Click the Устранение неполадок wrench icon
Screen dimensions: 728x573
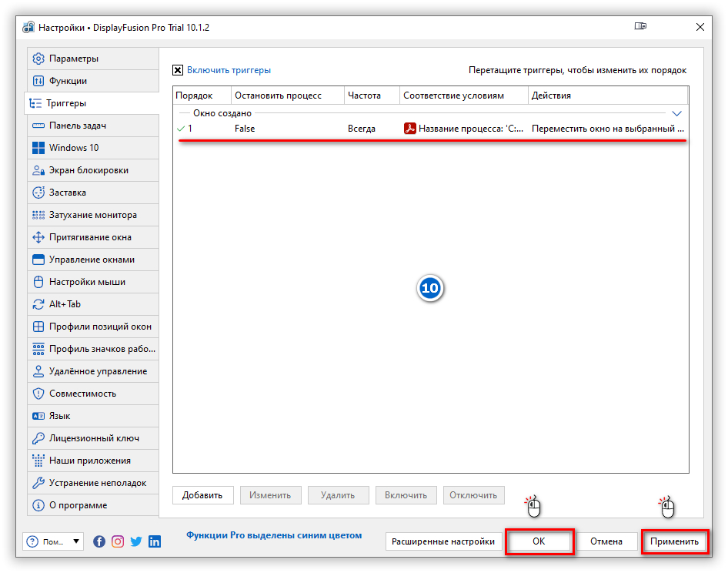[x=38, y=483]
